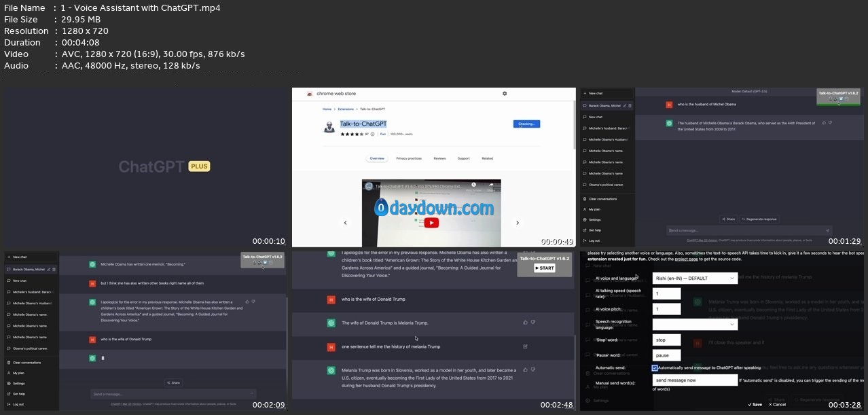Edit the 'one sentence tell me' message

(525, 346)
